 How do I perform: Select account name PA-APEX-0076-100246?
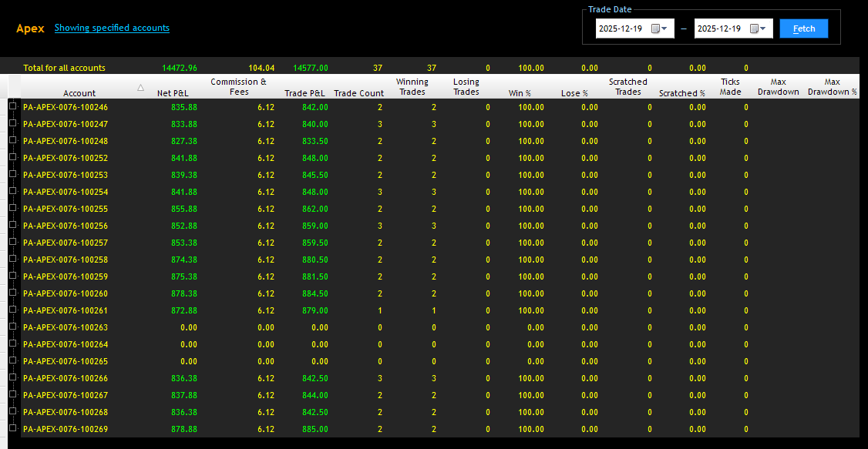tap(66, 107)
